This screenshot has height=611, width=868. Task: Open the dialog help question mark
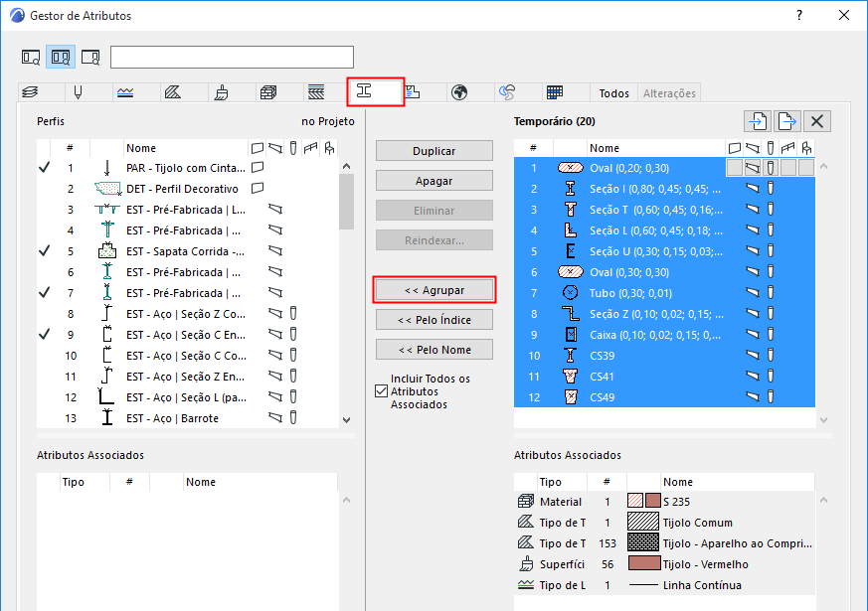pyautogui.click(x=798, y=16)
